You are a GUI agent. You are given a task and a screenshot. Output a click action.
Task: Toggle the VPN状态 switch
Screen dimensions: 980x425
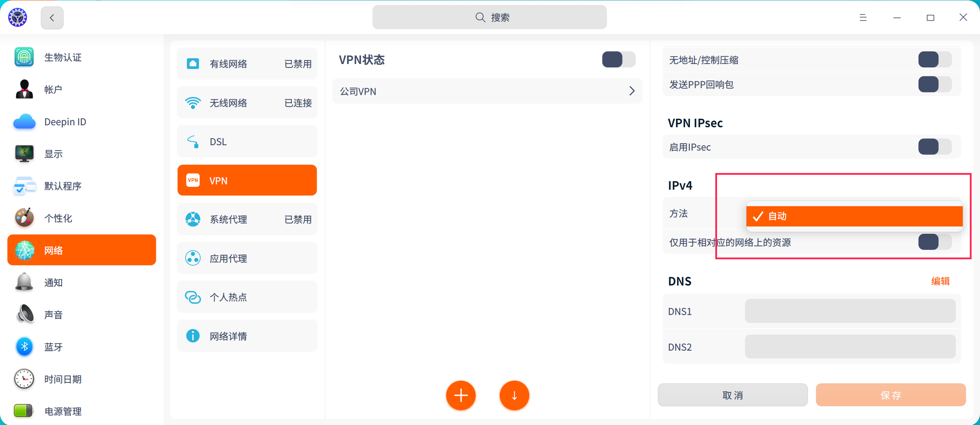[618, 59]
